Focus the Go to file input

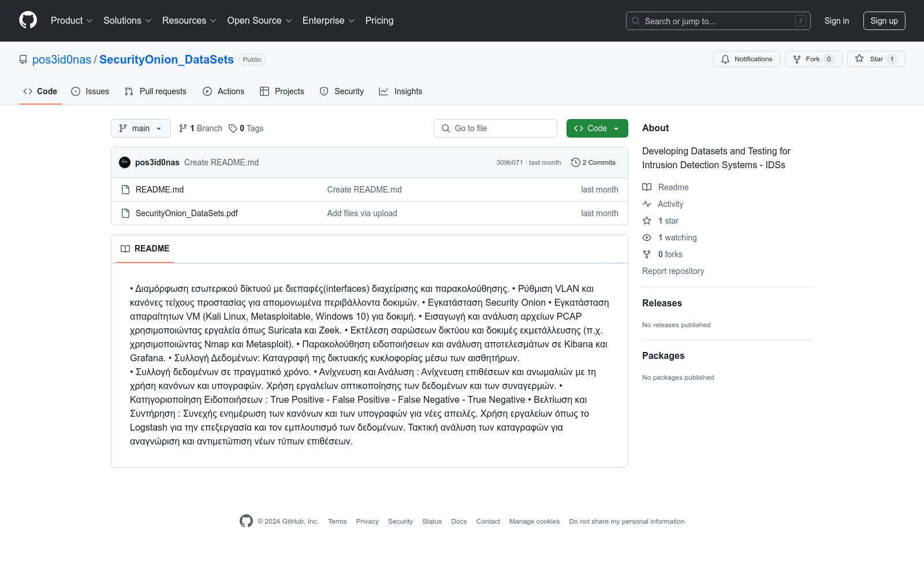[495, 128]
